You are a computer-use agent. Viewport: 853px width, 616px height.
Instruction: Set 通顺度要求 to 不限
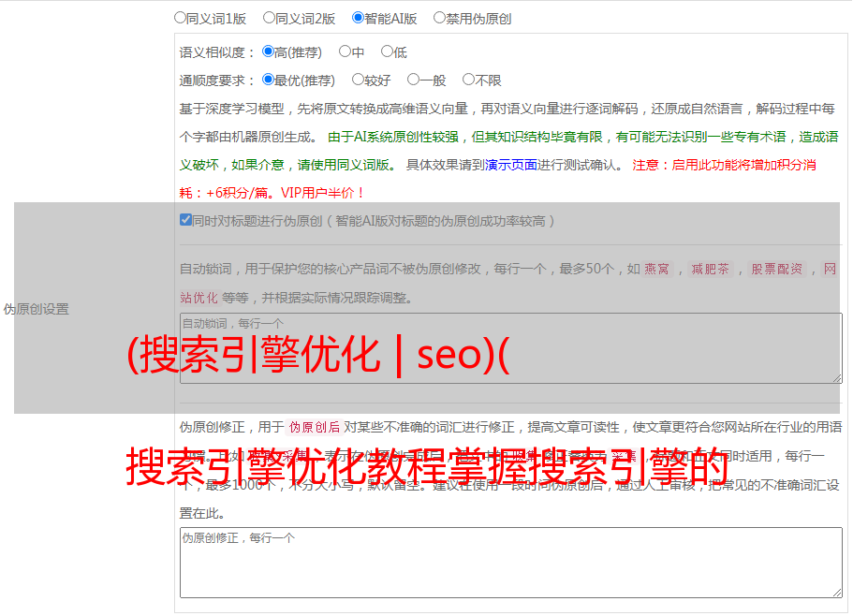click(x=468, y=80)
